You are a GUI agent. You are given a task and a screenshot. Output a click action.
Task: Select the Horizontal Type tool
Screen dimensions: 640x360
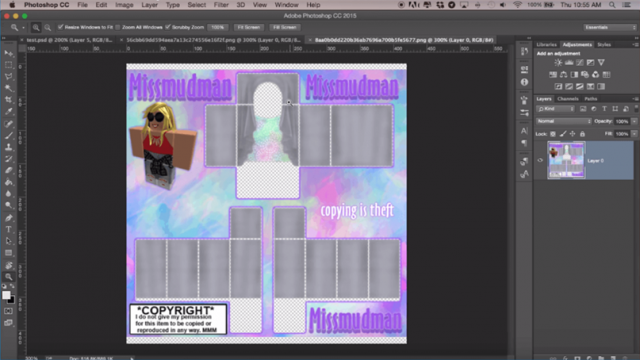tap(9, 229)
